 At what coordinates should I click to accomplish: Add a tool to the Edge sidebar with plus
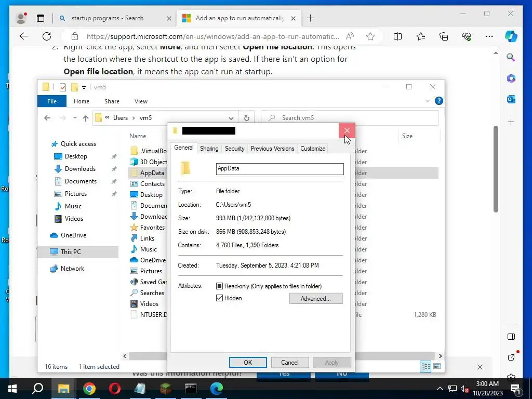pos(511,122)
